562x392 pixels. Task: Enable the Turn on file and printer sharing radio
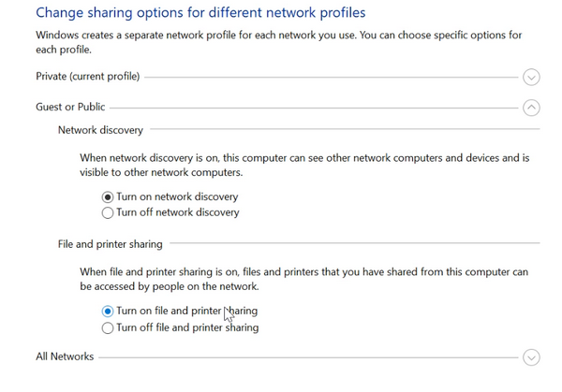[108, 312]
